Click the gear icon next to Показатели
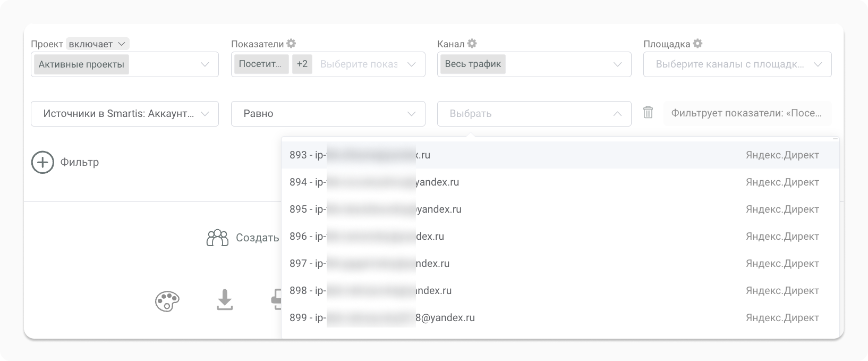Image resolution: width=868 pixels, height=361 pixels. coord(291,44)
